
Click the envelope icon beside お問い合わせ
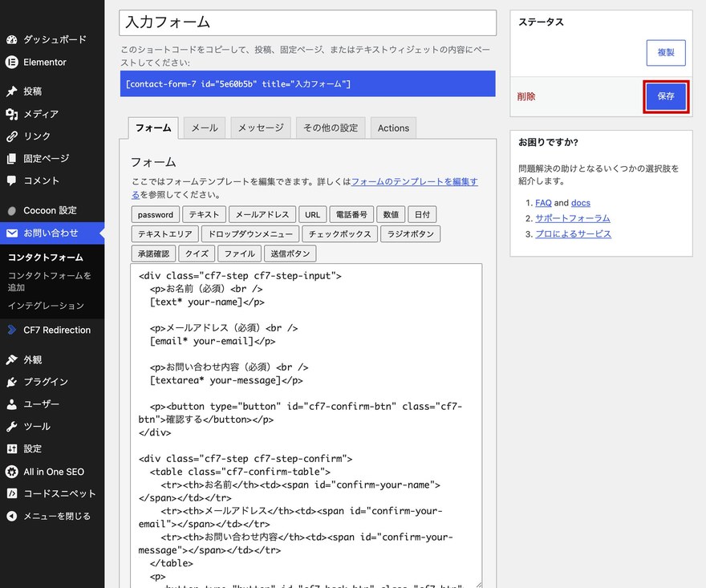pos(12,233)
